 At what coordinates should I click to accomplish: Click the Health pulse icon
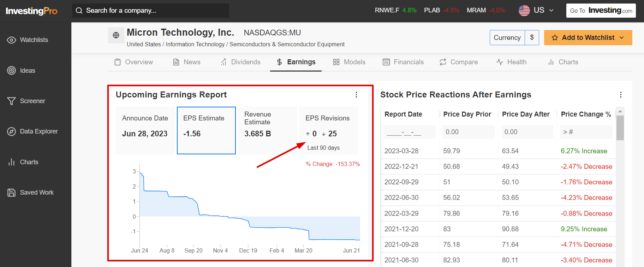pyautogui.click(x=500, y=62)
